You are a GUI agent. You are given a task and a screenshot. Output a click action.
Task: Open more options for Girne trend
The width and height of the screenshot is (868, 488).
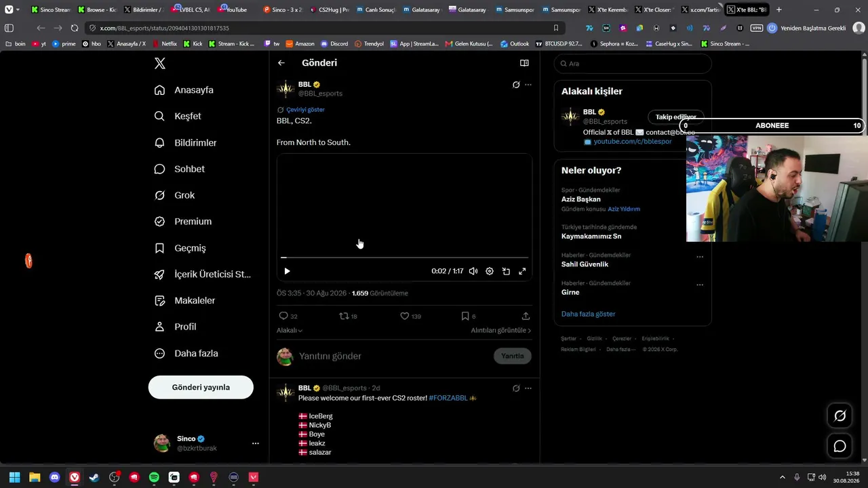click(x=700, y=285)
